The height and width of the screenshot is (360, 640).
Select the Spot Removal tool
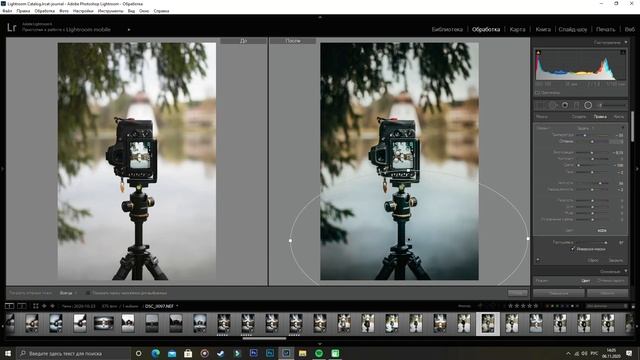click(552, 105)
